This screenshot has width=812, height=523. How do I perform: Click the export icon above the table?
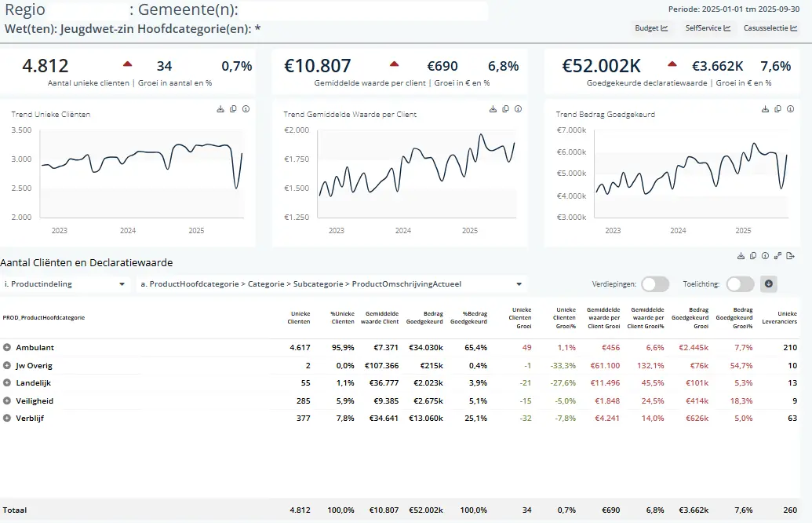(x=790, y=256)
